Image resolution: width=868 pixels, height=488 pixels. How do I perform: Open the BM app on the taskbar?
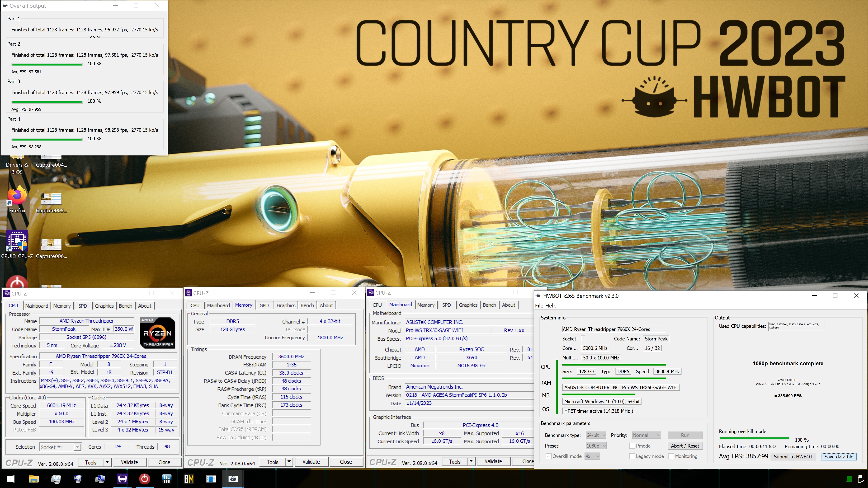[189, 479]
